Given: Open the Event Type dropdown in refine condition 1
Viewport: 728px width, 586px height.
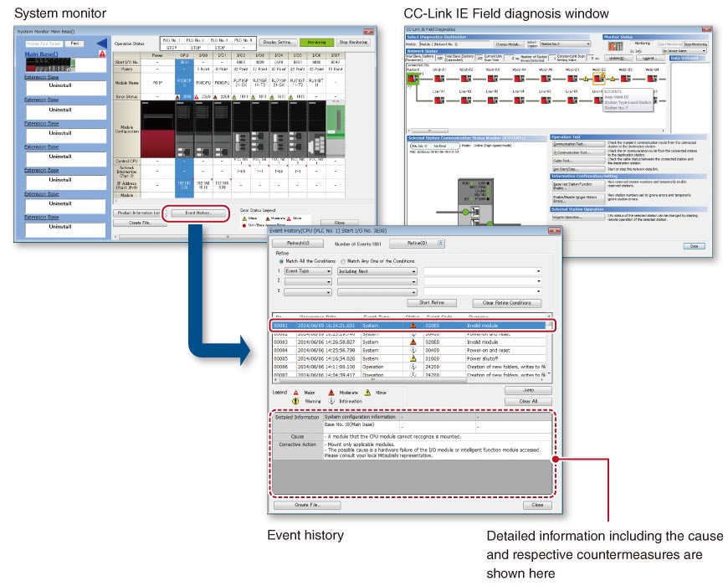Looking at the screenshot, I should click(328, 271).
